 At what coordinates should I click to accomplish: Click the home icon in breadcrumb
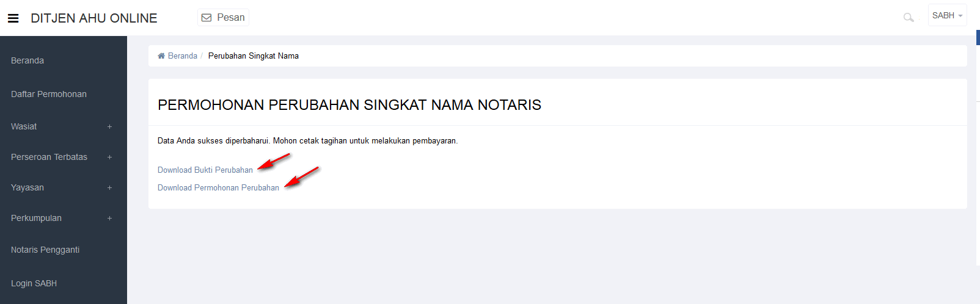(x=161, y=56)
